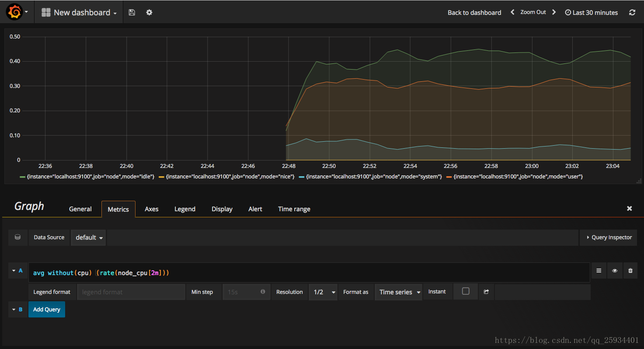
Task: Open the Resolution 1/2 dropdown
Action: [323, 292]
